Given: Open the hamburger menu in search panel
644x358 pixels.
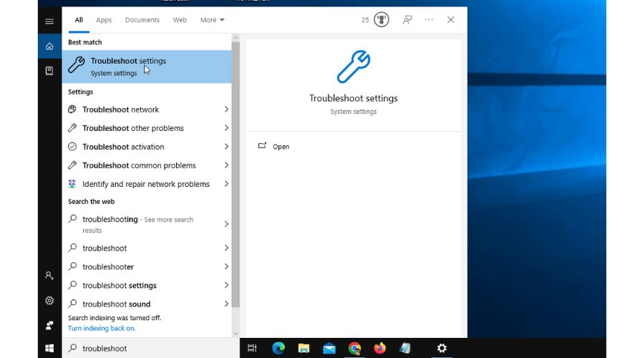Looking at the screenshot, I should point(49,21).
